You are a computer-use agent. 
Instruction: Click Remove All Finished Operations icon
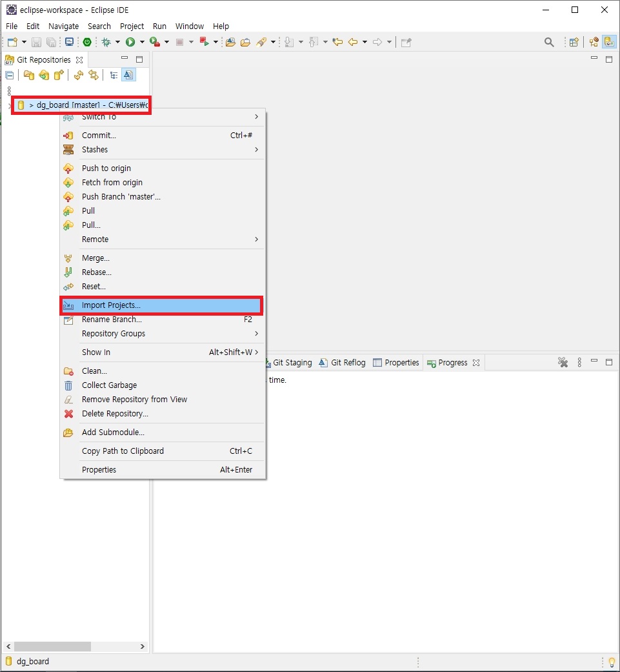click(x=563, y=363)
